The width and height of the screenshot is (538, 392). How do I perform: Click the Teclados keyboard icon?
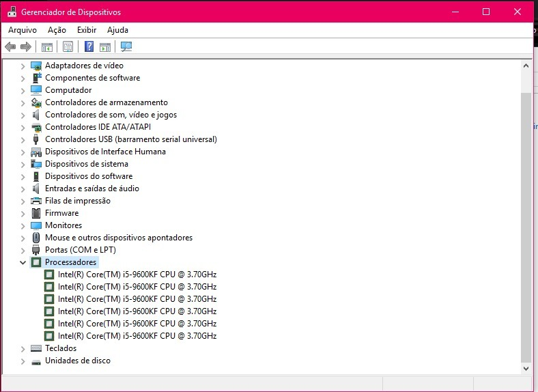point(36,348)
